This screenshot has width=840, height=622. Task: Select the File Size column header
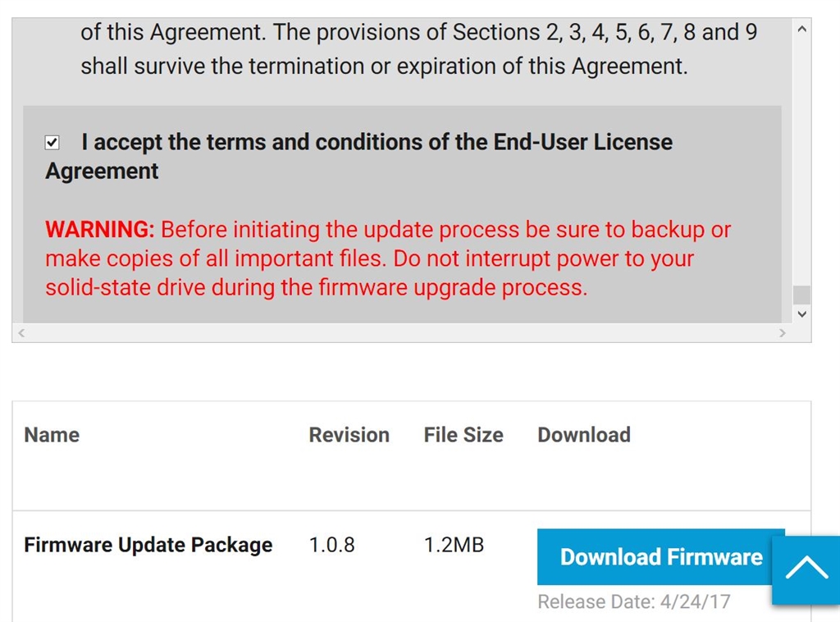click(463, 435)
